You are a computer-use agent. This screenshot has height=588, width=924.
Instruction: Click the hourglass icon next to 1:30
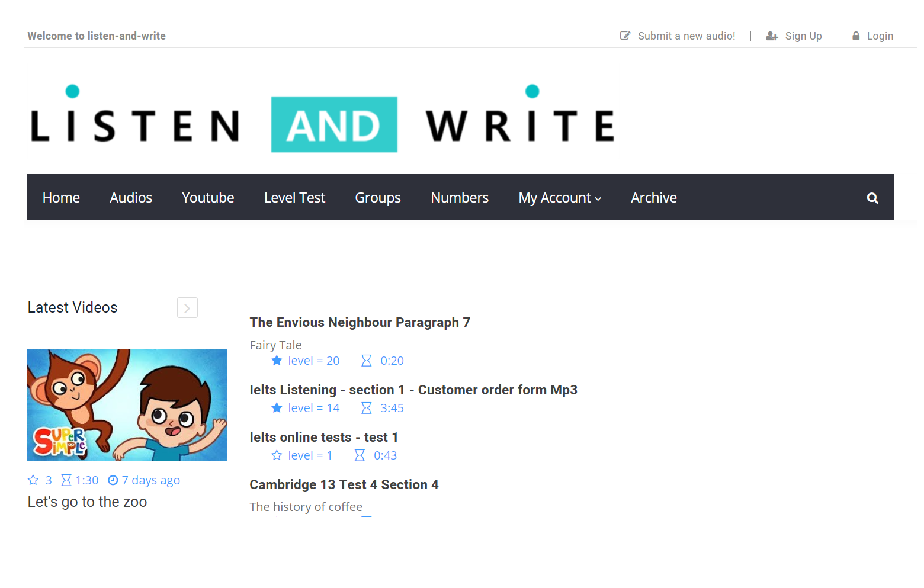pos(66,480)
